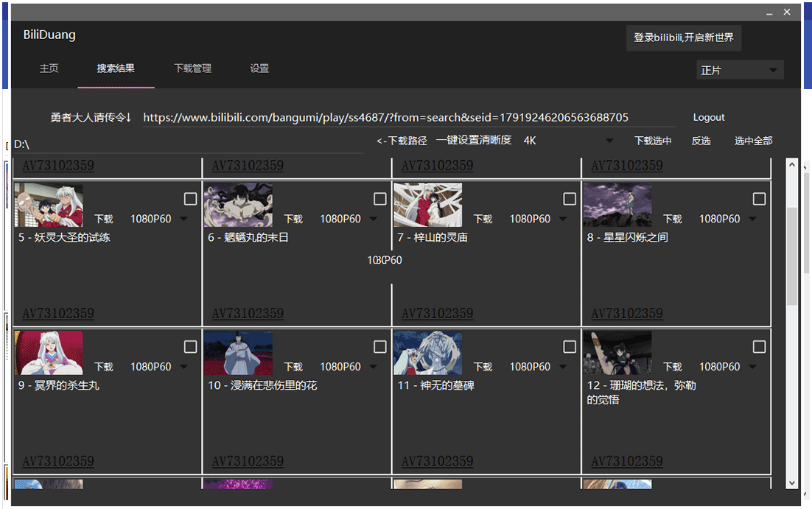Open the 搜索结果 tab
This screenshot has height=509, width=812.
116,69
